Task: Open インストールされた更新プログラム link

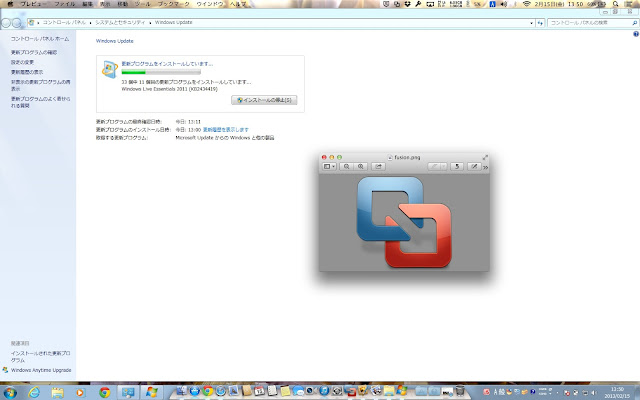Action: click(40, 357)
